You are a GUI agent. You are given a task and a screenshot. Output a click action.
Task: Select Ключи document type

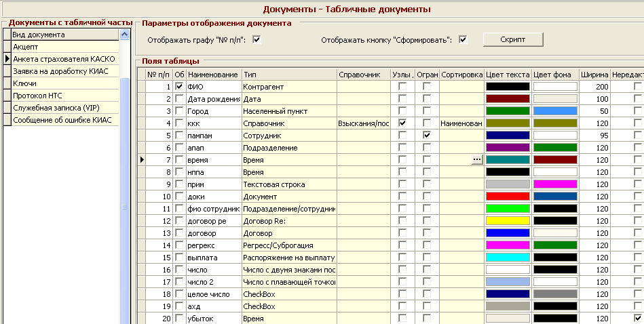click(65, 83)
